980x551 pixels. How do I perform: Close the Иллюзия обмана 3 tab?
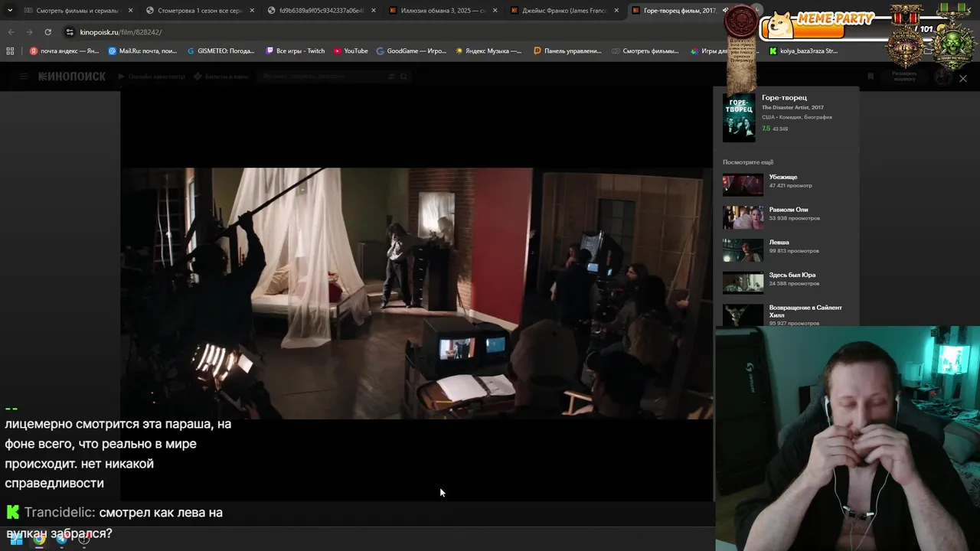pyautogui.click(x=495, y=11)
